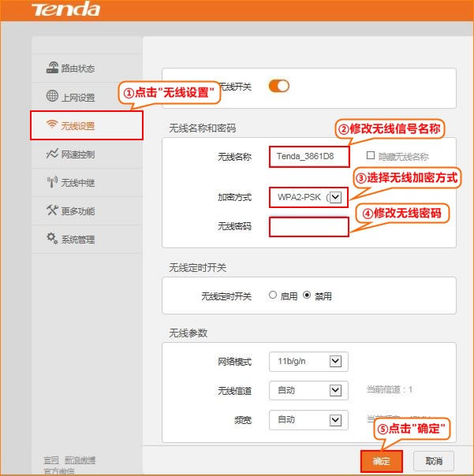Viewport: 474px width, 476px height.
Task: Click the Tenda logo
Action: click(66, 9)
